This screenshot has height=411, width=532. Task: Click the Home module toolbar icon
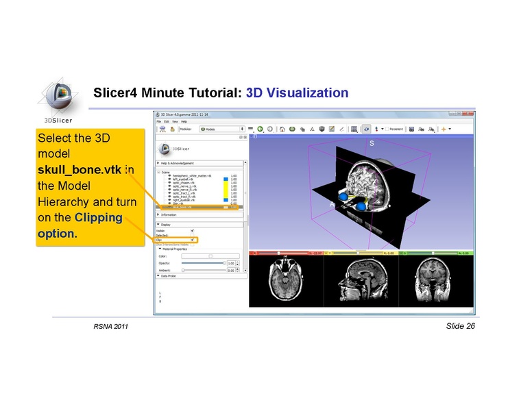coord(282,129)
